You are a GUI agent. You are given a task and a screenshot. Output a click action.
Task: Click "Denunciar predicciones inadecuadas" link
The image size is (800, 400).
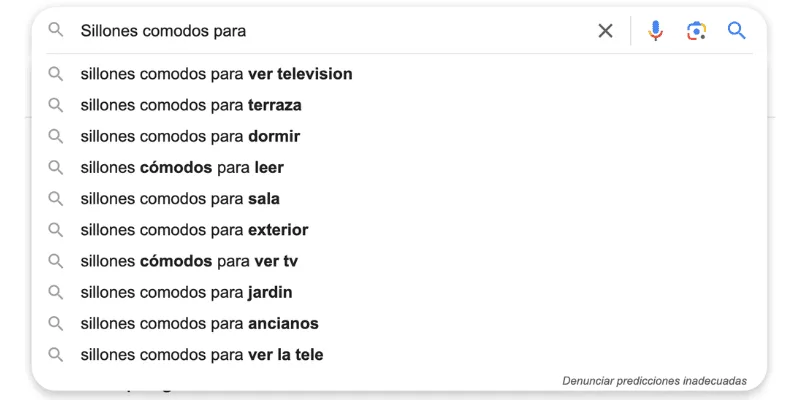click(654, 381)
